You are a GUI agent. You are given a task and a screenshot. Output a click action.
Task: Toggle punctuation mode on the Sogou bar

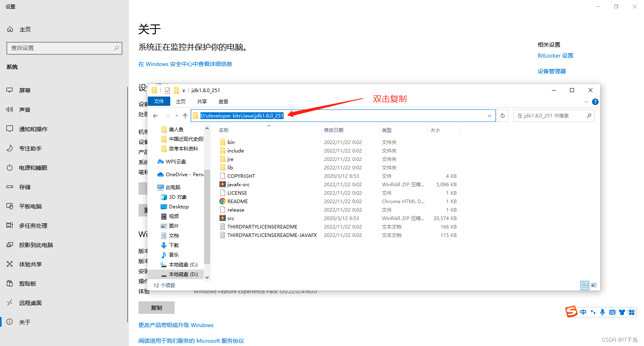point(593,312)
